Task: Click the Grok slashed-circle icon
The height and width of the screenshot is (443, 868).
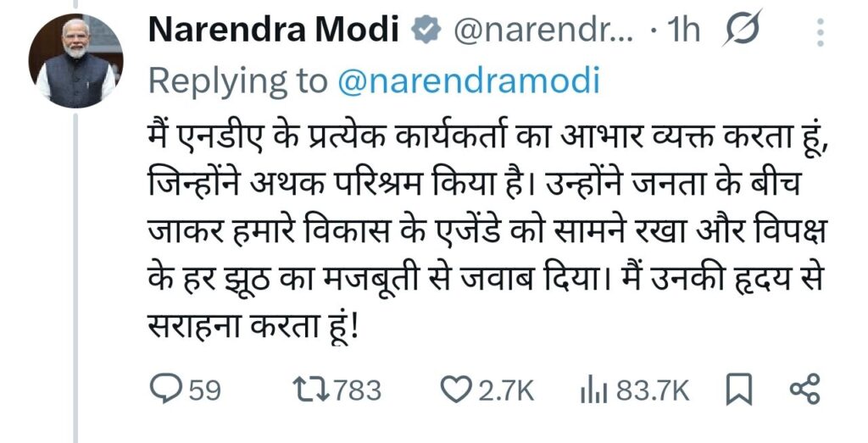Action: (743, 31)
